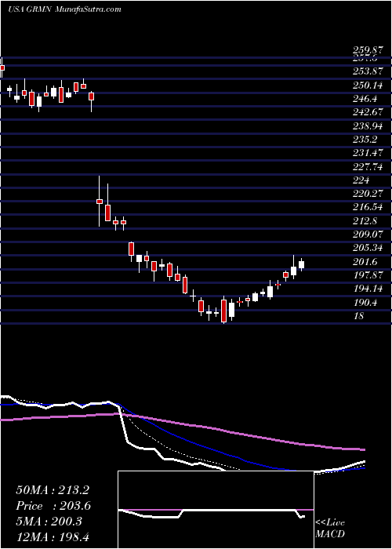Select the 238.94 price level label

point(368,126)
